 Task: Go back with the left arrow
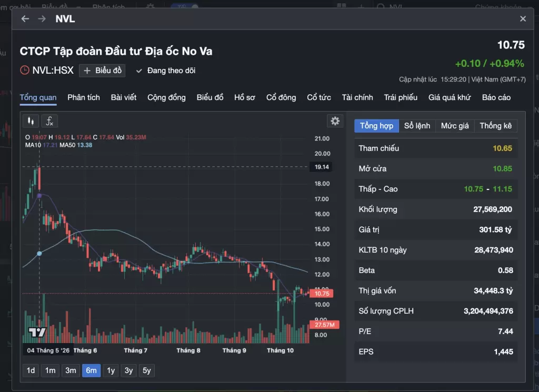25,18
